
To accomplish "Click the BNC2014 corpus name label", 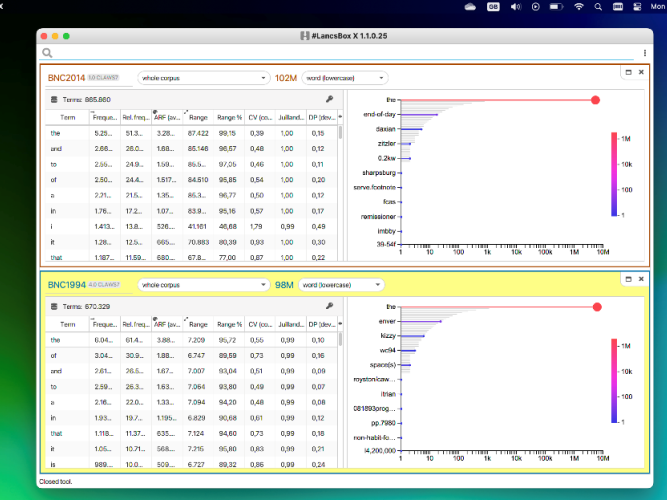I will [x=66, y=78].
